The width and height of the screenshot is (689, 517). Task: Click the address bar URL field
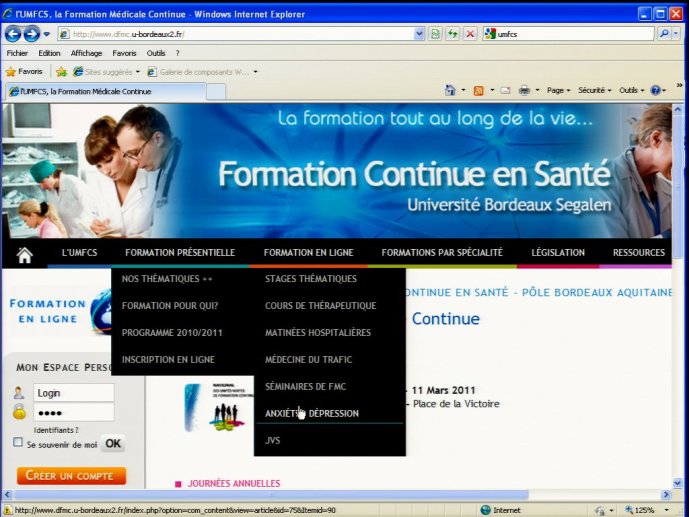click(236, 34)
